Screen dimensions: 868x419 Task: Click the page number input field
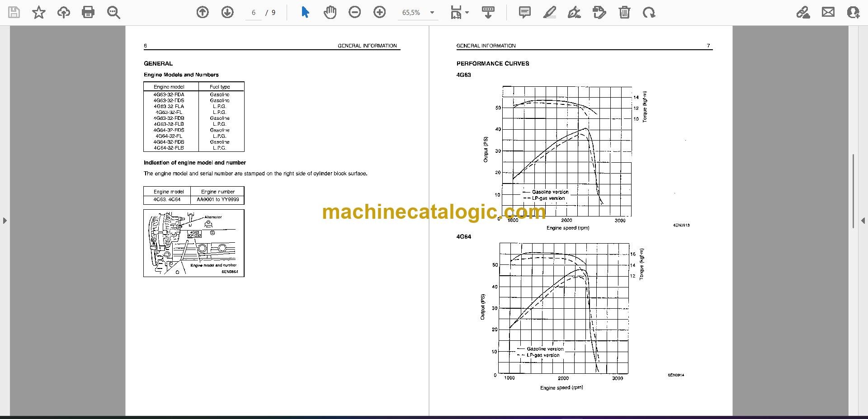pos(254,13)
